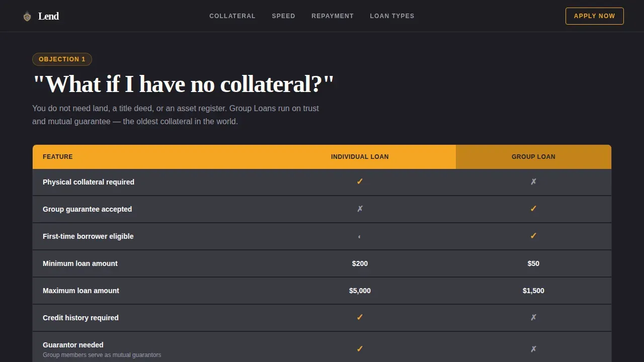Click the Credit history required label

[x=80, y=318]
